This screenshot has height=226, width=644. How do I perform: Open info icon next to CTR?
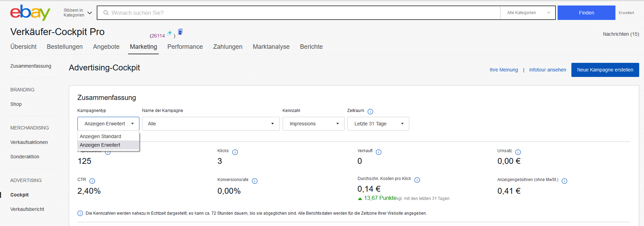coord(92,181)
